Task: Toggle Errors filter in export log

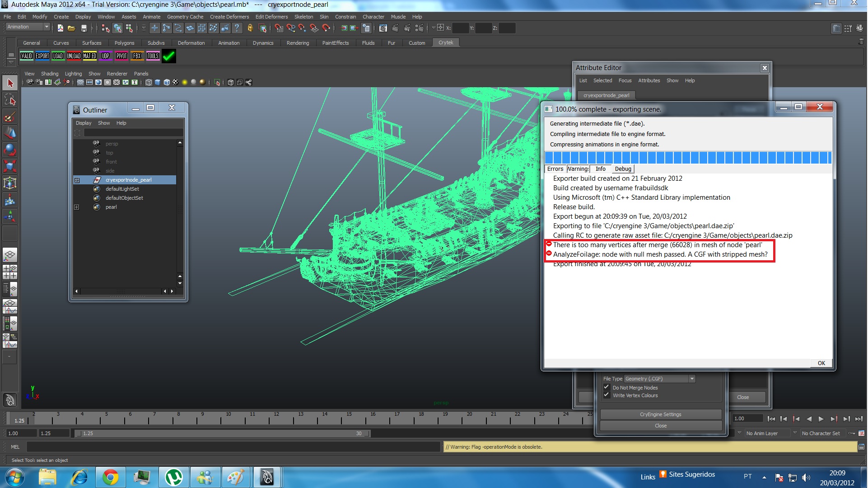Action: pos(555,169)
